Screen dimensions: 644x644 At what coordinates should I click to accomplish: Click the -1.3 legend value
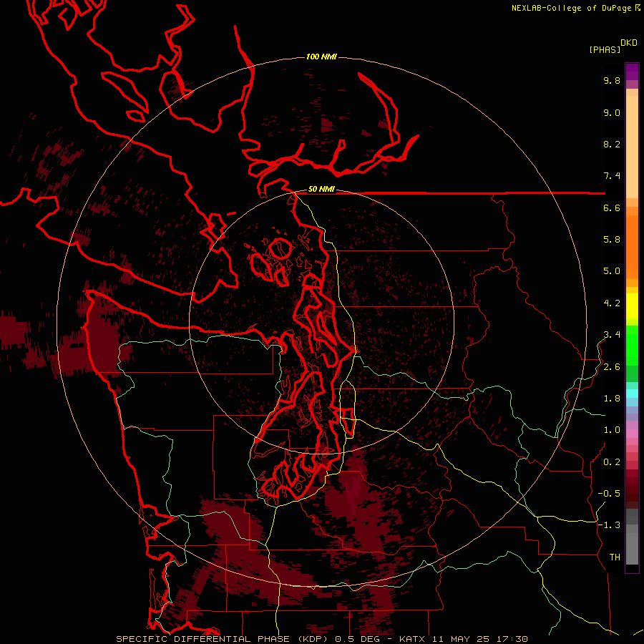tap(609, 525)
